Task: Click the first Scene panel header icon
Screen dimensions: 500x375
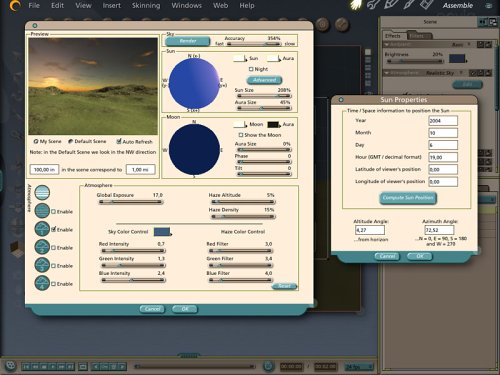Action: pyautogui.click(x=483, y=22)
